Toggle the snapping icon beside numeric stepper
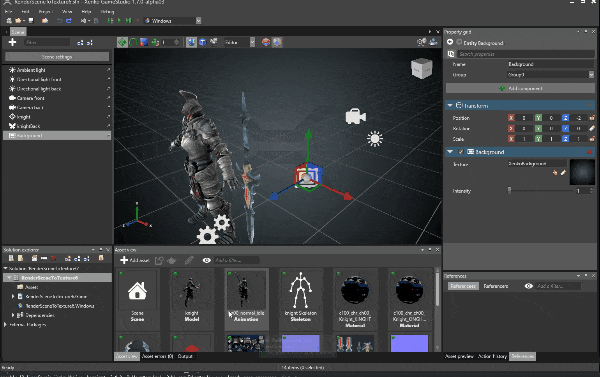The width and height of the screenshot is (600, 377). 155,42
